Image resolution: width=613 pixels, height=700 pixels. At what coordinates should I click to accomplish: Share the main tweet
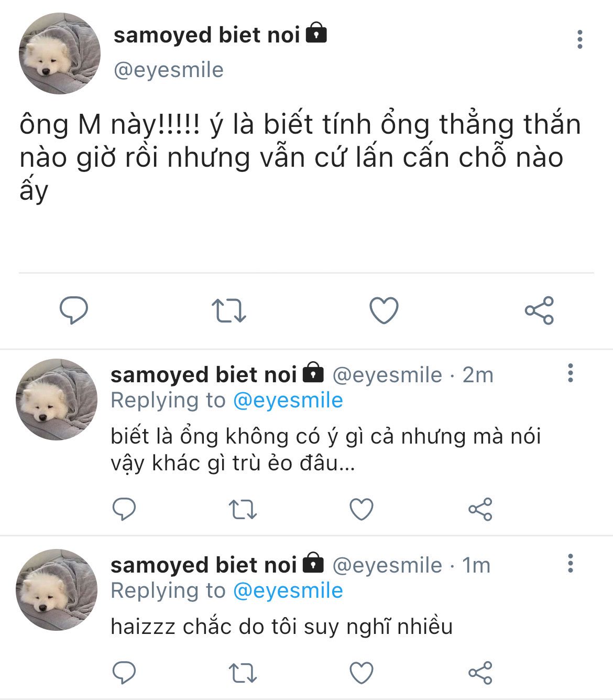point(539,310)
